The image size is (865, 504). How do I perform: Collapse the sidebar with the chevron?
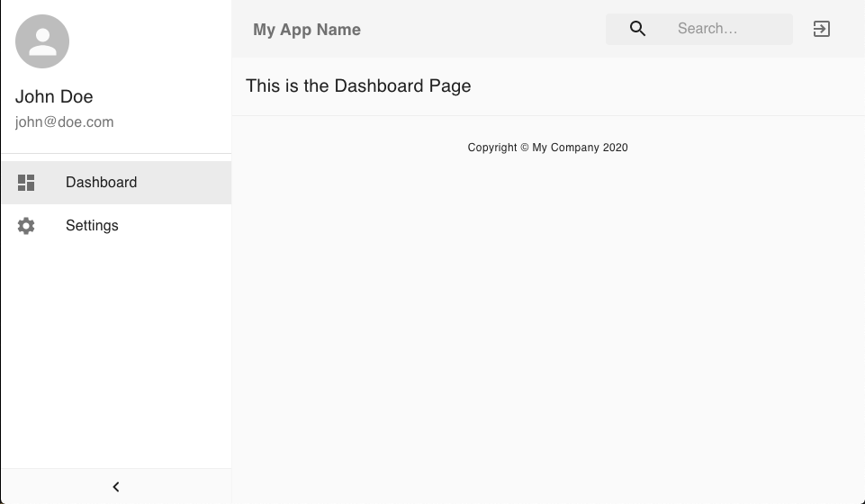point(116,487)
